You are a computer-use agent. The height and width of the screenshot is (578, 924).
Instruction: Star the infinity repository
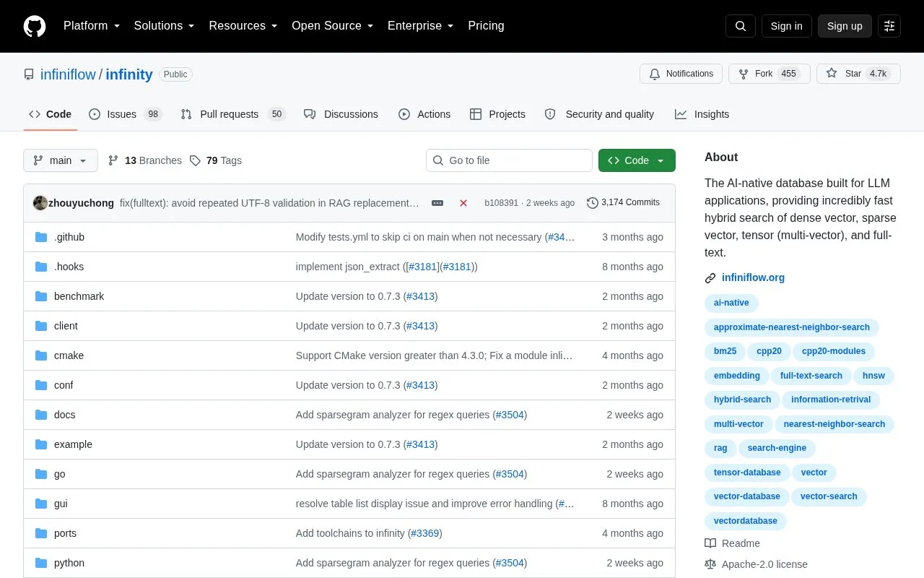(x=858, y=74)
